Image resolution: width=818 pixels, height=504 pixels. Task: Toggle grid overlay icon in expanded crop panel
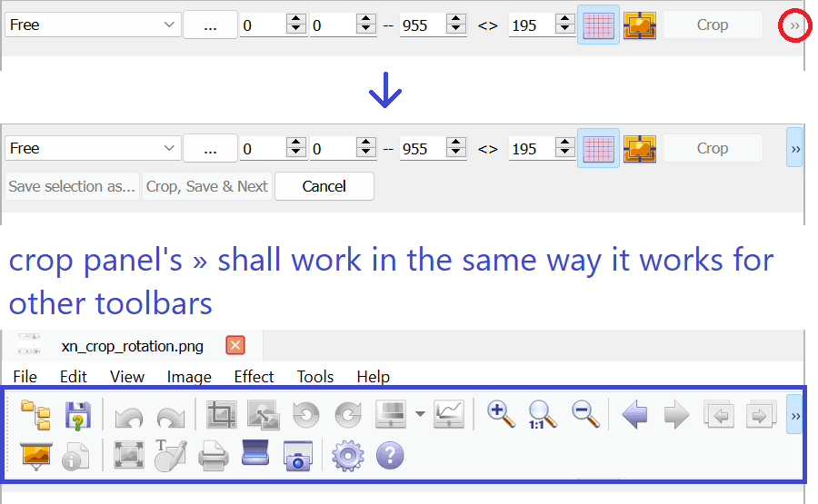[598, 148]
